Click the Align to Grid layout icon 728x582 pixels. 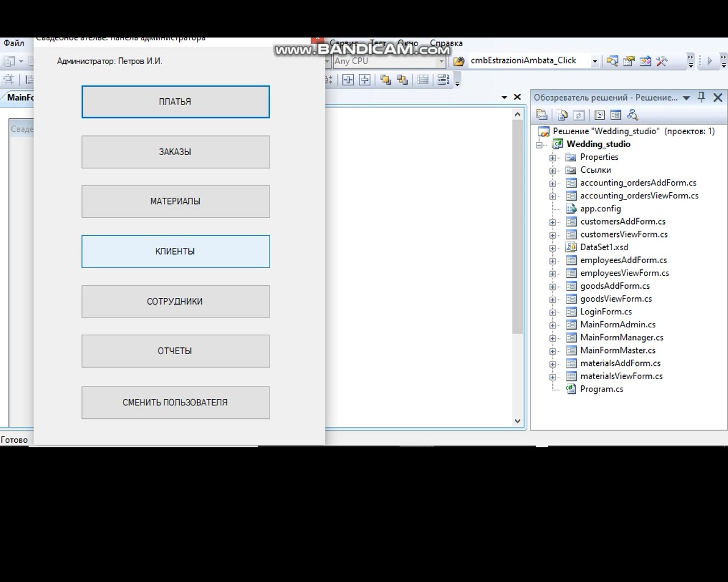pos(9,80)
